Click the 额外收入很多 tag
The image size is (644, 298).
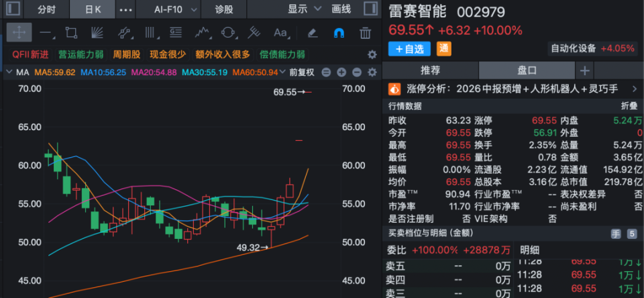pyautogui.click(x=223, y=54)
